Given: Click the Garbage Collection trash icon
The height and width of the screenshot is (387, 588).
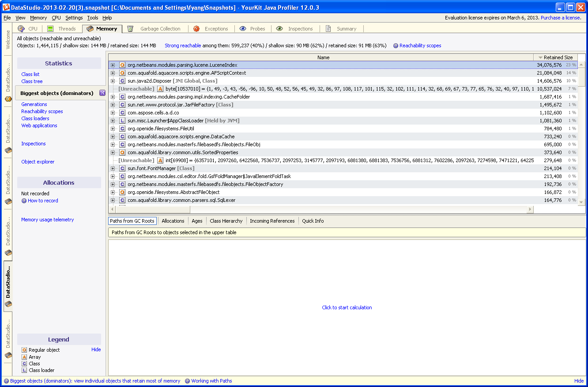Looking at the screenshot, I should (x=130, y=29).
